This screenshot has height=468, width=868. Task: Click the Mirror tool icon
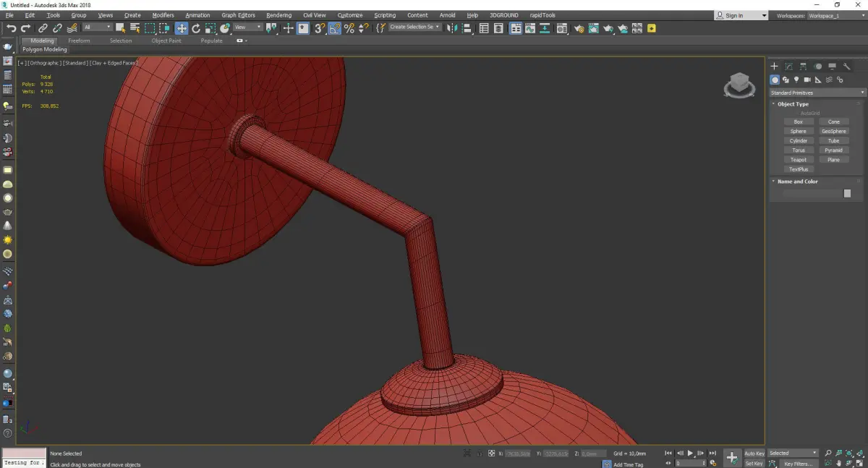[x=451, y=28]
